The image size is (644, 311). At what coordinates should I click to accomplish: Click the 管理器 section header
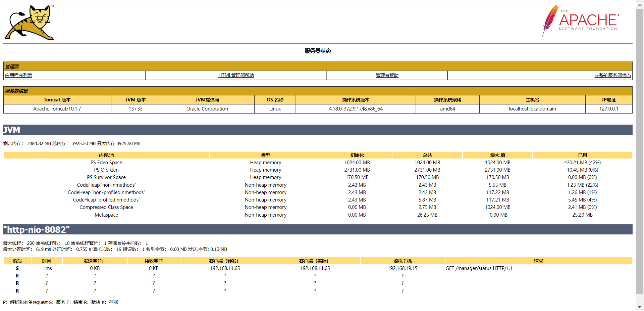pos(318,66)
